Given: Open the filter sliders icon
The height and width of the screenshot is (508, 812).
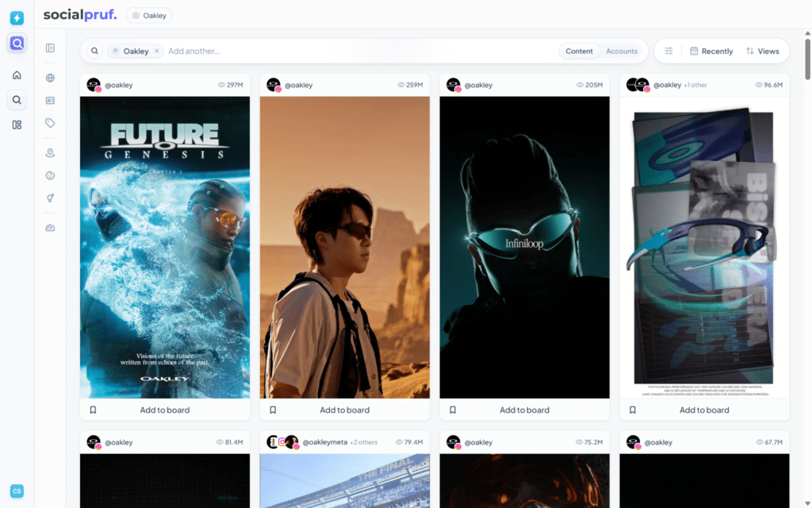Looking at the screenshot, I should point(668,52).
